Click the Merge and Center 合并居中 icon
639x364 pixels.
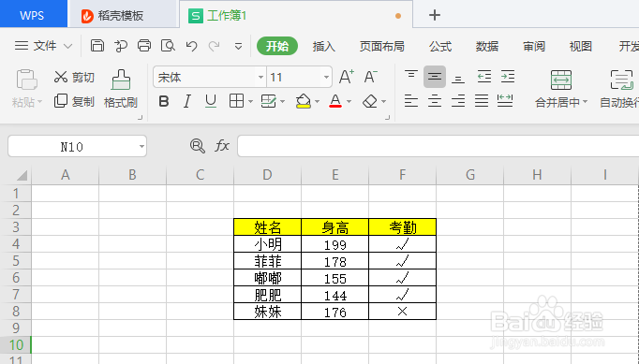click(x=560, y=80)
